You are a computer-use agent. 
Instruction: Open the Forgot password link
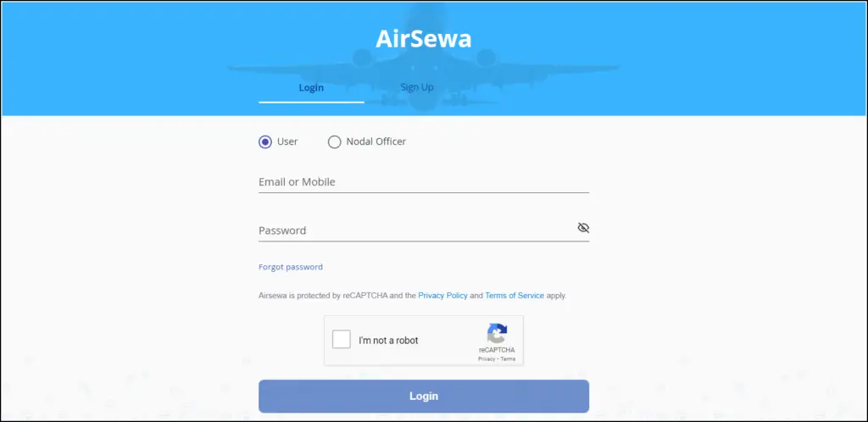[x=291, y=267]
